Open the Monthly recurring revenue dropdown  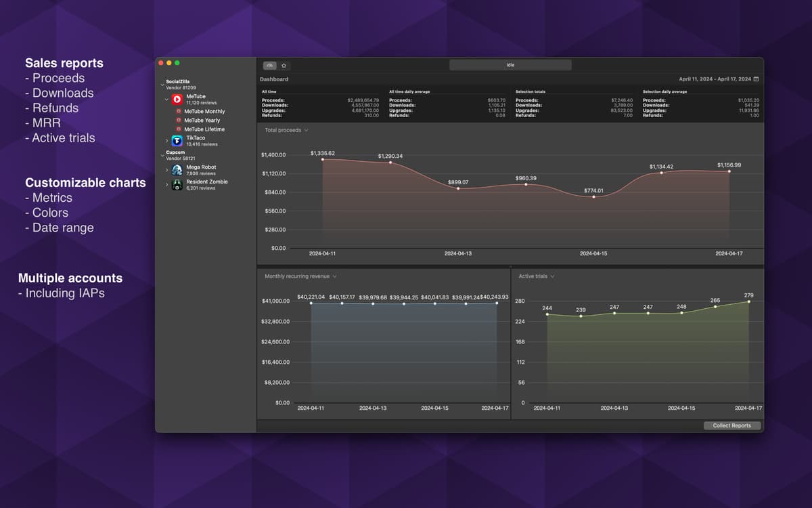pos(300,276)
